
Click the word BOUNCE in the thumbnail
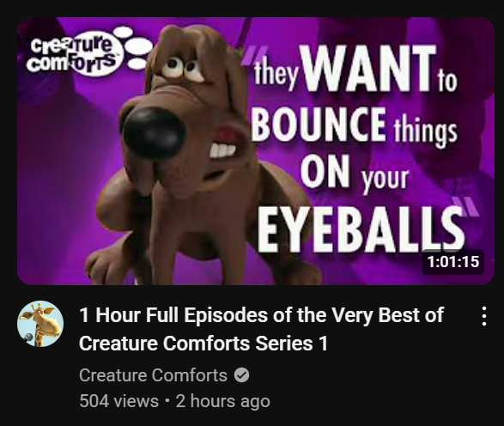(x=319, y=124)
